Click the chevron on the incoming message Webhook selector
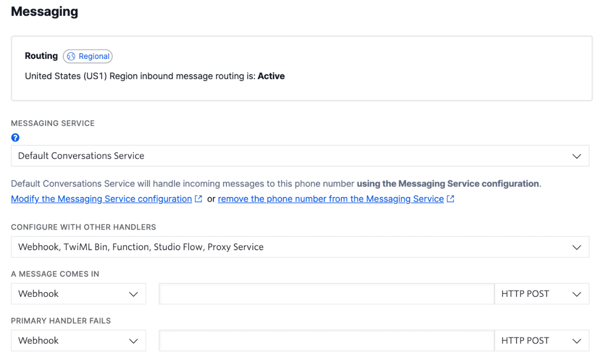Image resolution: width=604 pixels, height=364 pixels. pyautogui.click(x=134, y=294)
